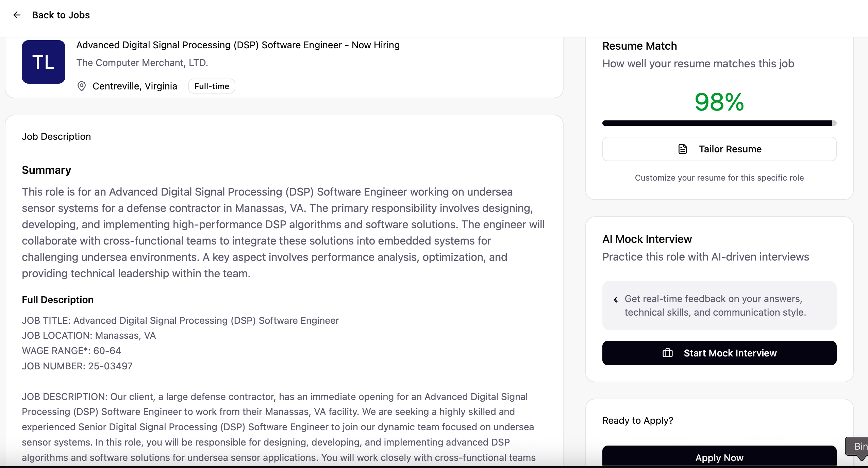Click the Summary heading
This screenshot has height=468, width=868.
47,170
